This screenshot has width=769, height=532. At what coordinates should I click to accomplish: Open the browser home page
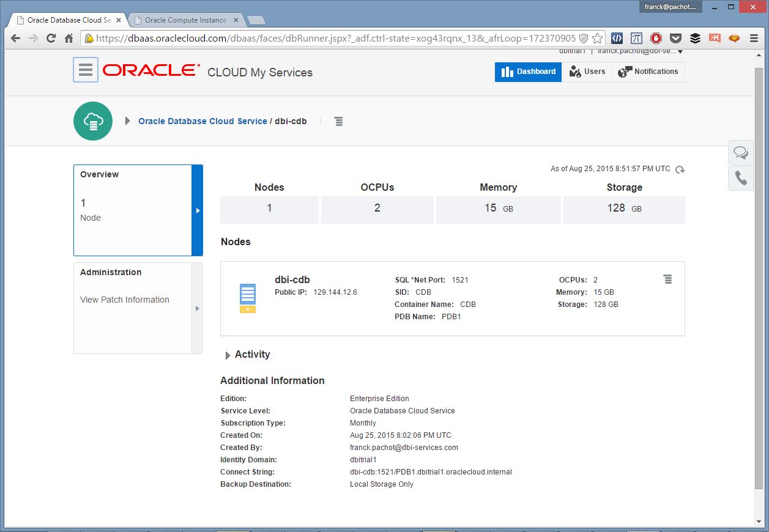pyautogui.click(x=69, y=39)
